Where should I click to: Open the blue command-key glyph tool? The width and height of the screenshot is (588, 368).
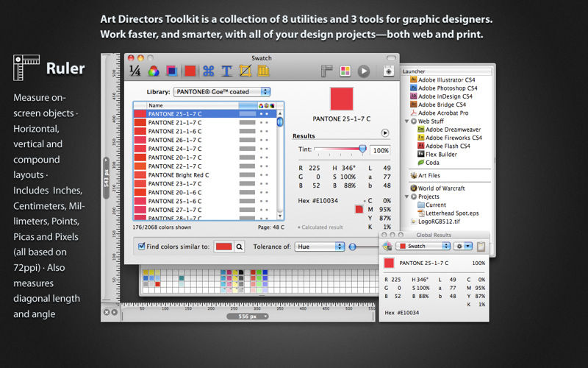(209, 71)
